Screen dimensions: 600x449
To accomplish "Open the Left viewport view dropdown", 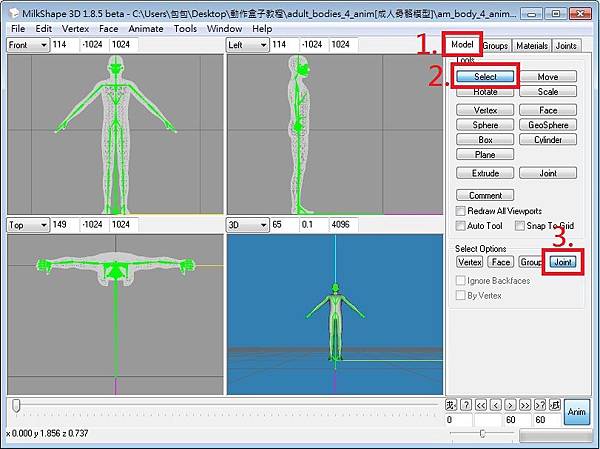I will [248, 45].
